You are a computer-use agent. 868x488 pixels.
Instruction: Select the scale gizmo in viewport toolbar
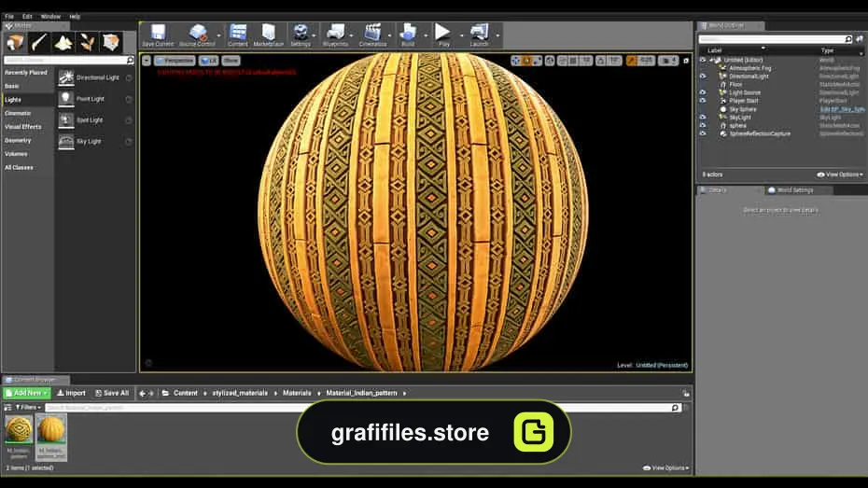click(x=537, y=61)
